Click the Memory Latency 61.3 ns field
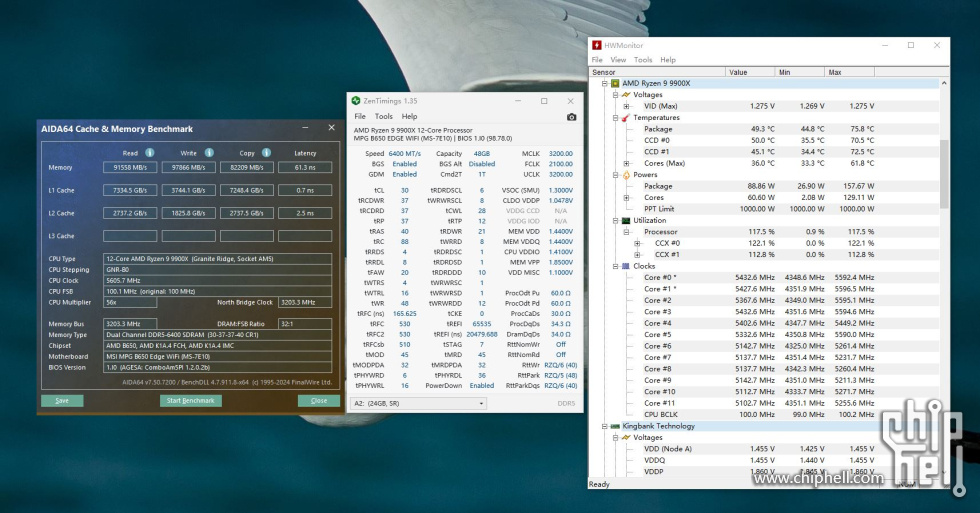The width and height of the screenshot is (980, 513). click(305, 167)
